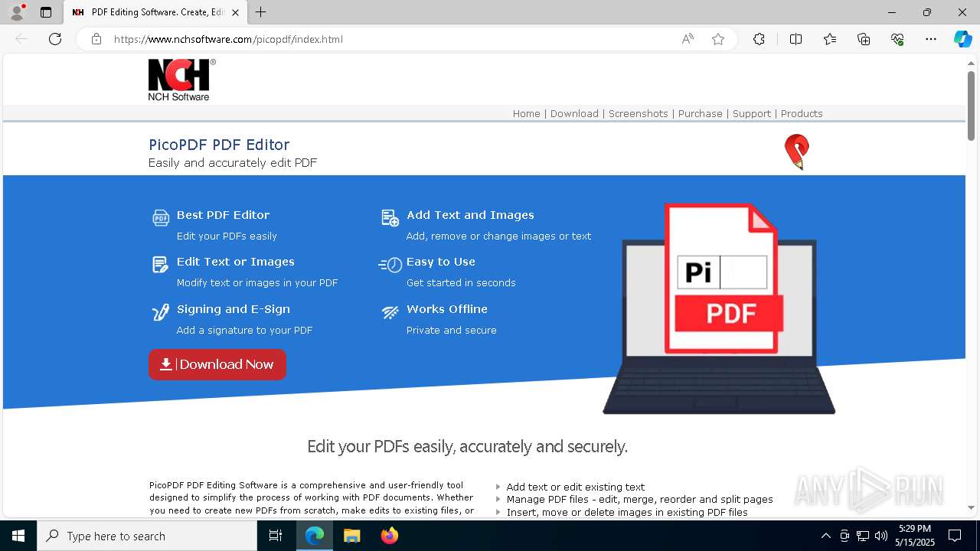The height and width of the screenshot is (551, 980).
Task: Open Tab actions menu
Action: (46, 12)
